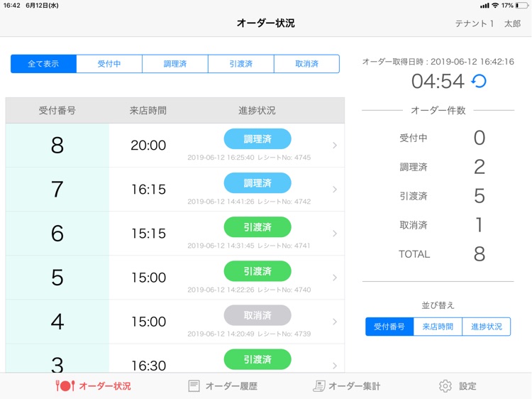The image size is (532, 399).
Task: Expand order 5 details chevron
Action: (x=335, y=278)
